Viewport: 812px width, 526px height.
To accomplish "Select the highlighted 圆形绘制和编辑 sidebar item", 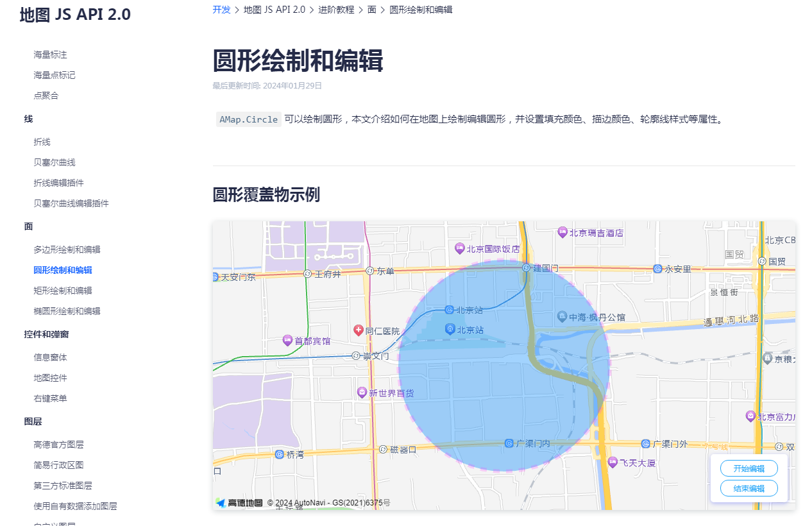I will coord(63,270).
